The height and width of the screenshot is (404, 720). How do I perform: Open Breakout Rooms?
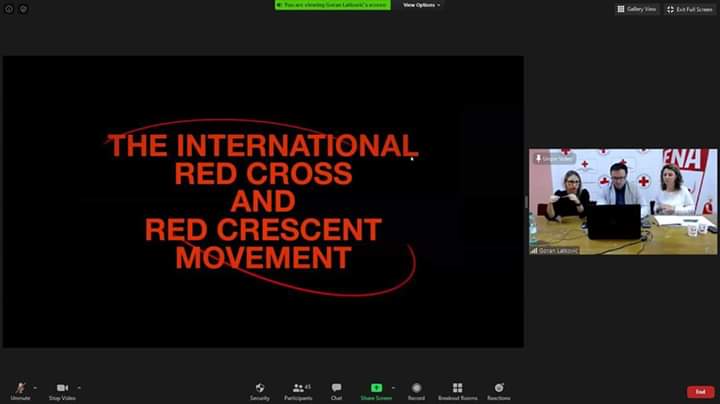point(457,392)
